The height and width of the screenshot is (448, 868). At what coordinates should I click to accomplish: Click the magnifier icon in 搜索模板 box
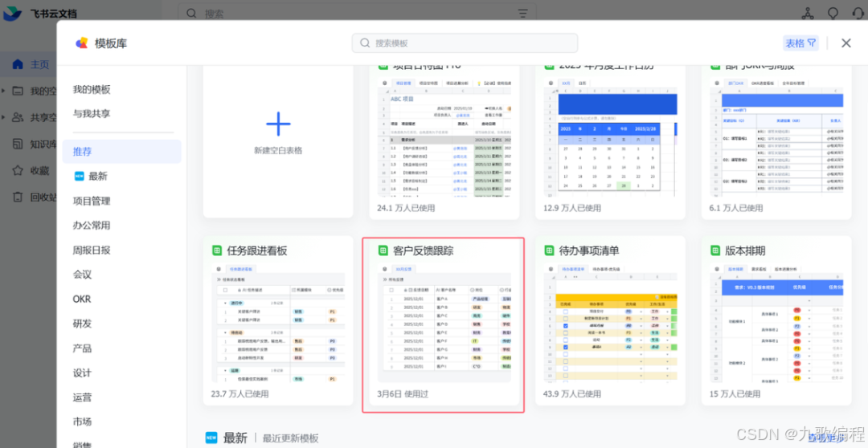(x=365, y=43)
